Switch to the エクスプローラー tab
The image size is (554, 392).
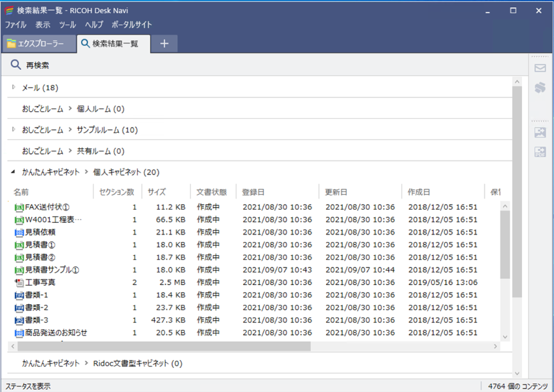(39, 44)
